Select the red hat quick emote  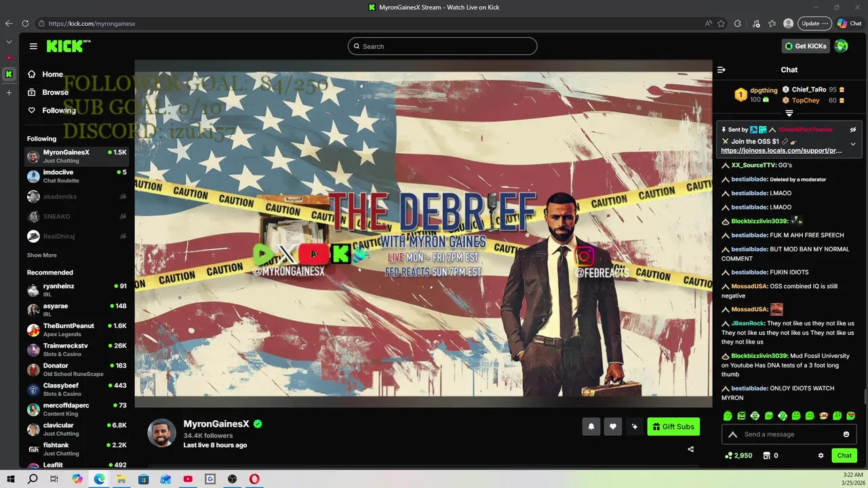pyautogui.click(x=824, y=415)
